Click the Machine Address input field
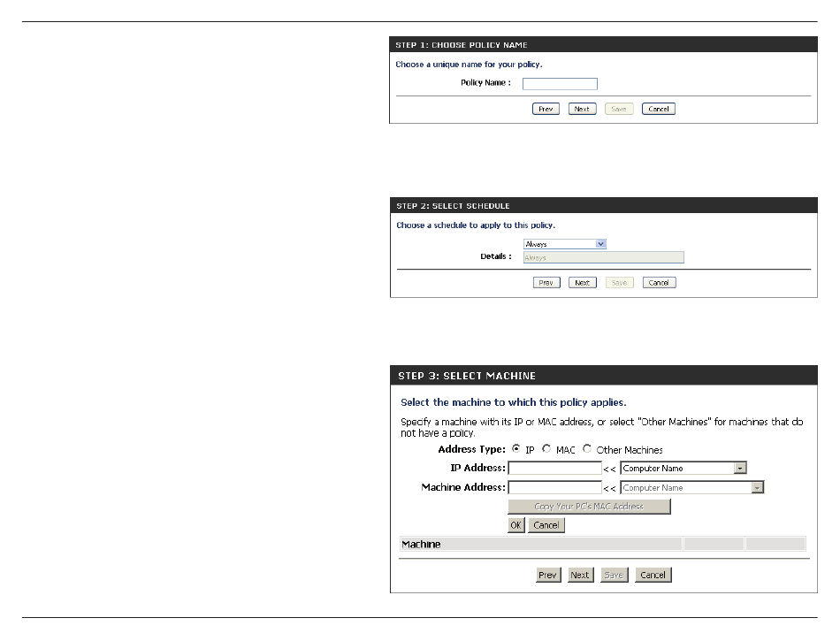Viewport: 840px width, 641px height. (554, 487)
